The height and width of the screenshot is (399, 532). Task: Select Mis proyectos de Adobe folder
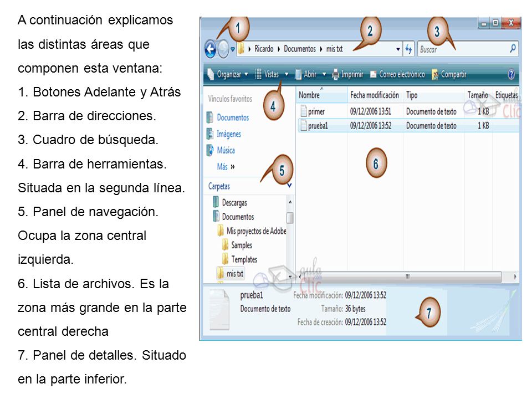[x=256, y=231]
